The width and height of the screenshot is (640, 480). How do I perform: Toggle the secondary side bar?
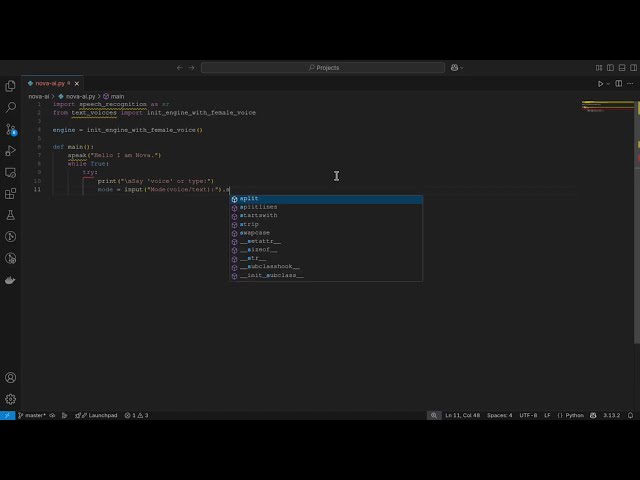(x=633, y=68)
